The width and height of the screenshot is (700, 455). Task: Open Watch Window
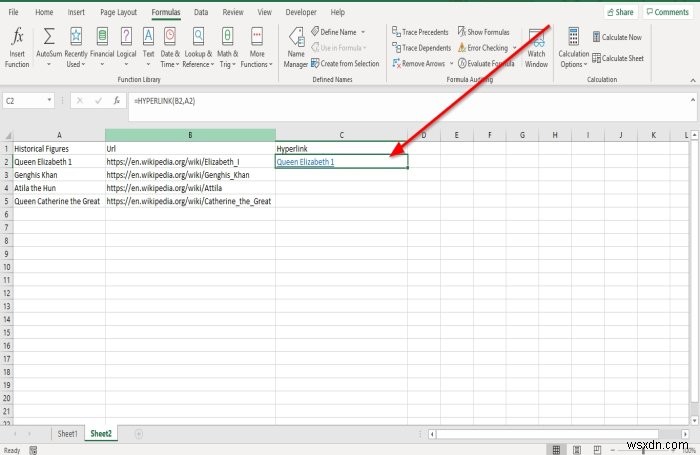click(x=536, y=47)
